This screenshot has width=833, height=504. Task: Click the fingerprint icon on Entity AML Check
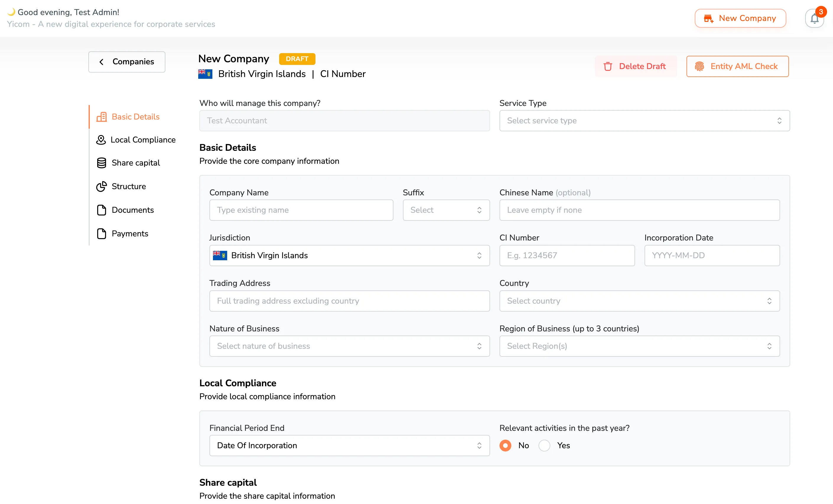click(x=699, y=67)
